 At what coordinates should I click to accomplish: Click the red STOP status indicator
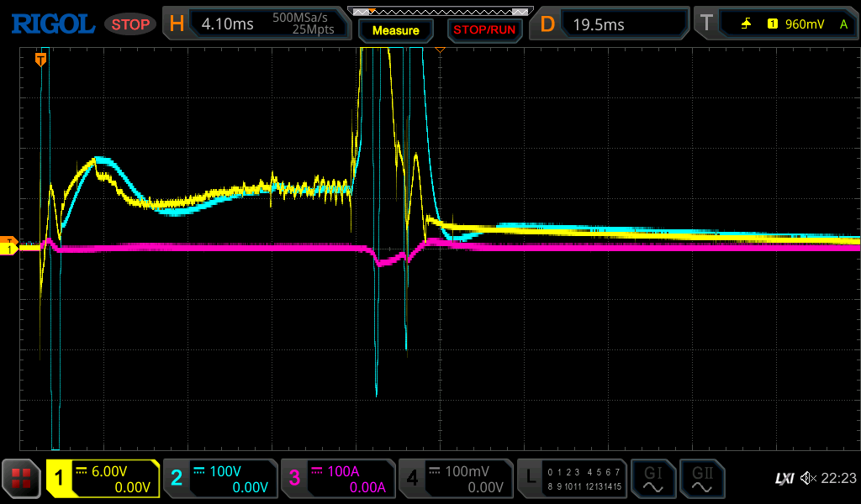click(130, 24)
